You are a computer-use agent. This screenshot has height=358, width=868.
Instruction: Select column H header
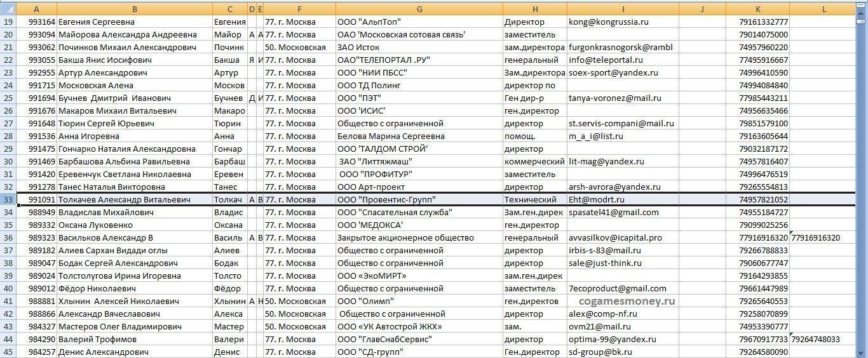(x=534, y=8)
